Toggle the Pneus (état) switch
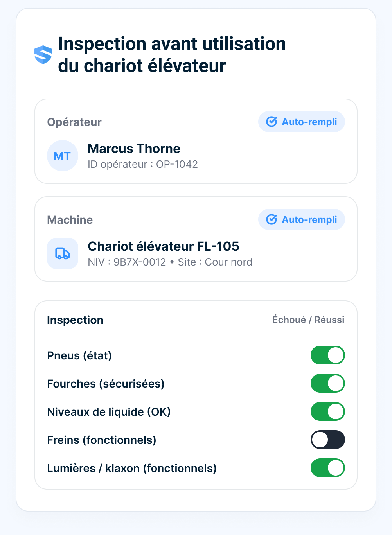392x535 pixels. pyautogui.click(x=328, y=355)
